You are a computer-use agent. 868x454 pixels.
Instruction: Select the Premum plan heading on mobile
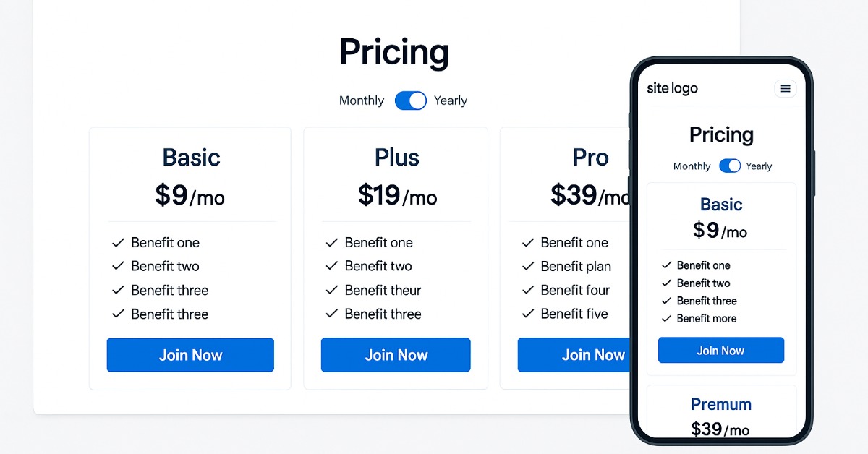pos(720,404)
